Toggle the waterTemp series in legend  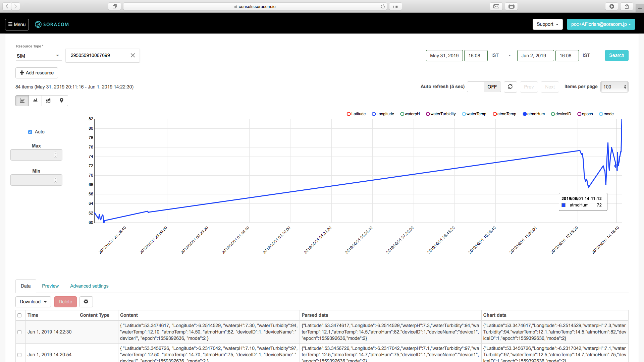point(474,114)
